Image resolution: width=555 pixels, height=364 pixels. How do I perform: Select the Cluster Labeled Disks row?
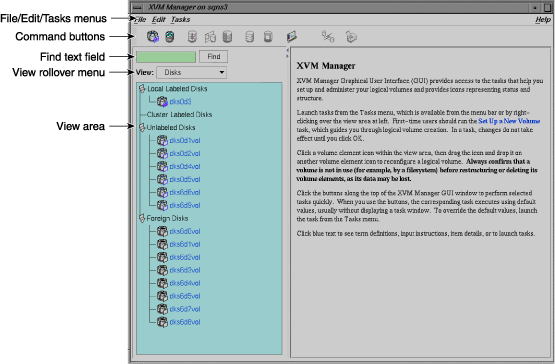[179, 114]
